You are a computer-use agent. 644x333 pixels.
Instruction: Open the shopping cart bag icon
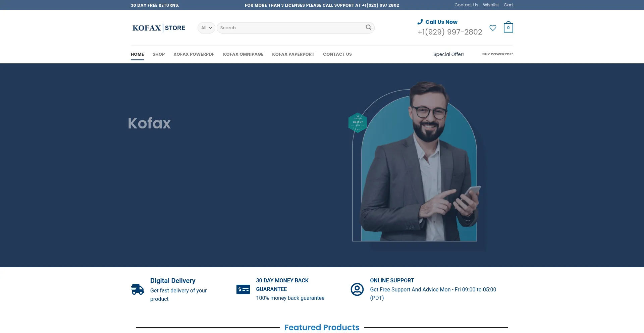click(508, 27)
